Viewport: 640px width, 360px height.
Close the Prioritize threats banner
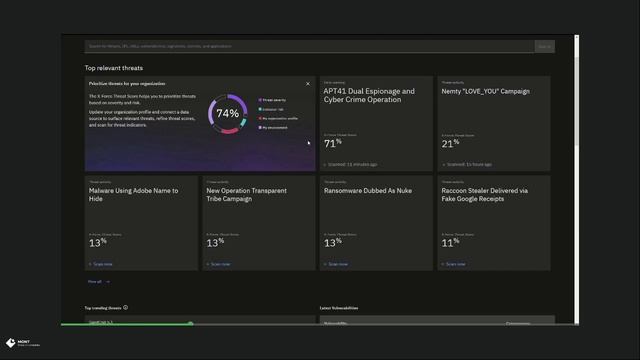click(308, 84)
